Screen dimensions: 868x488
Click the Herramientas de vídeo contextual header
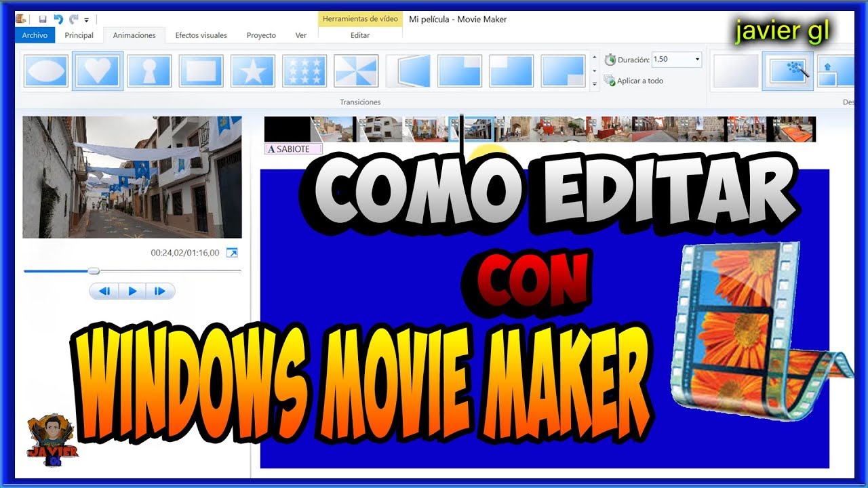(360, 19)
